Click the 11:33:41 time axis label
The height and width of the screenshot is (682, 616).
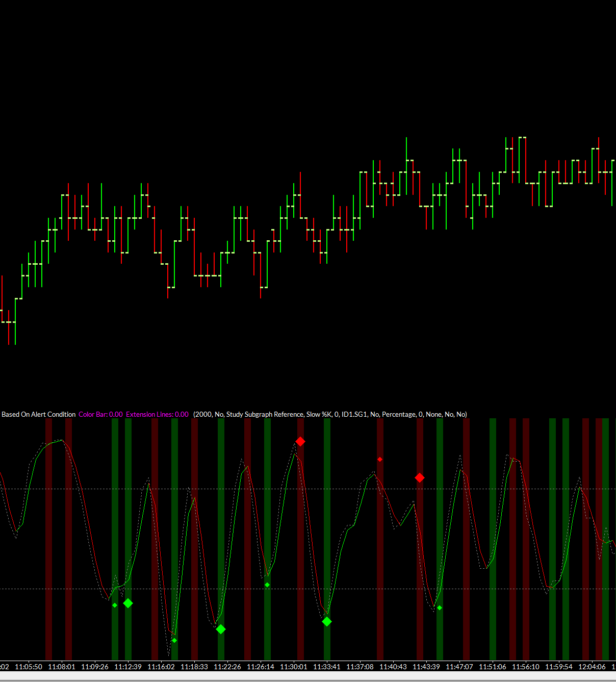tap(327, 667)
